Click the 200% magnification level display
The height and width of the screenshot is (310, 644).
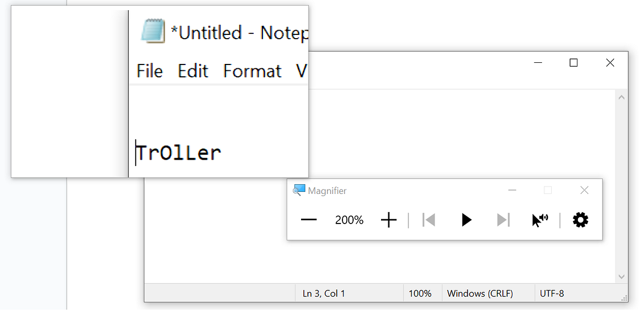[349, 220]
